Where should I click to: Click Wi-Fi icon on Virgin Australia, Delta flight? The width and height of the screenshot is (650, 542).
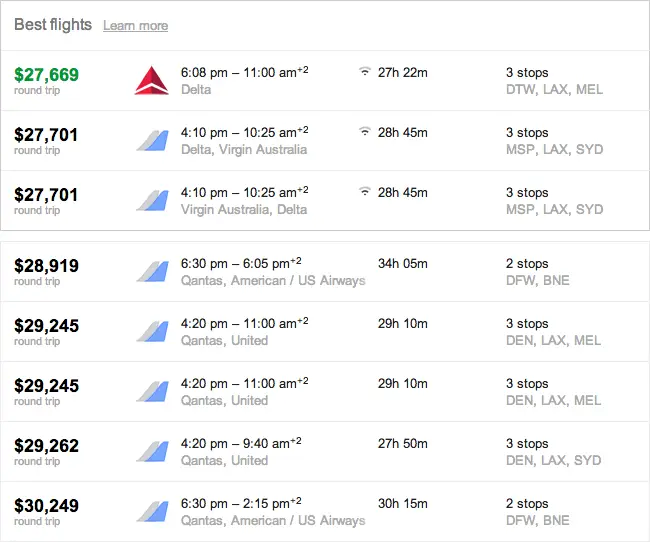tap(364, 191)
